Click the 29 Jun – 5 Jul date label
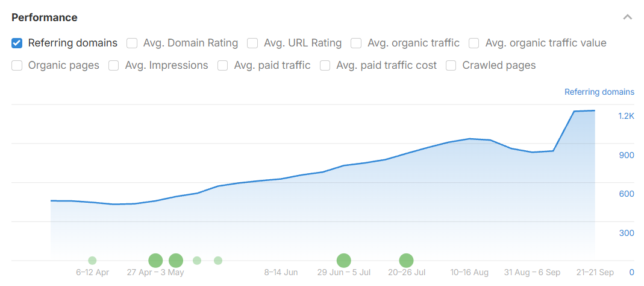The image size is (644, 286). click(x=344, y=272)
